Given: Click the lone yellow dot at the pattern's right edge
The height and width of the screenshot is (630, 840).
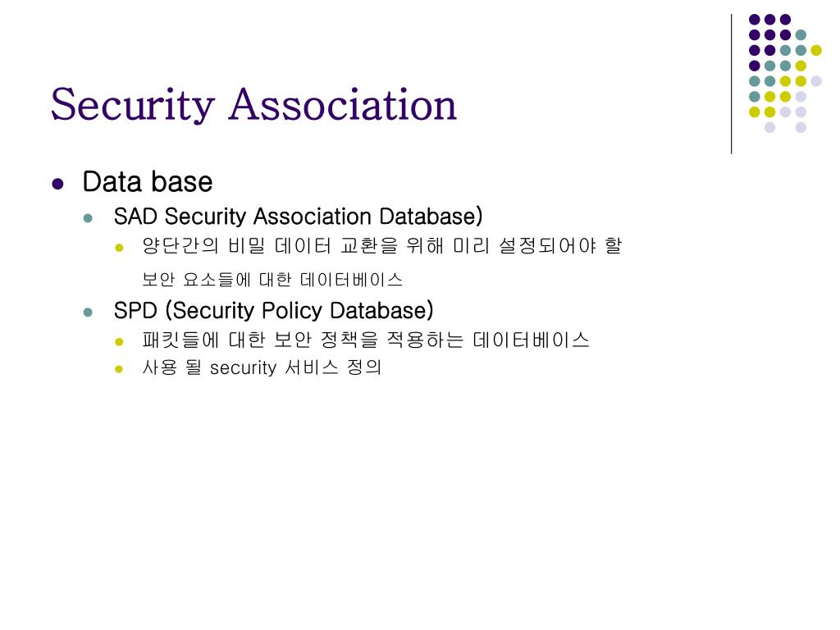Looking at the screenshot, I should click(x=816, y=50).
